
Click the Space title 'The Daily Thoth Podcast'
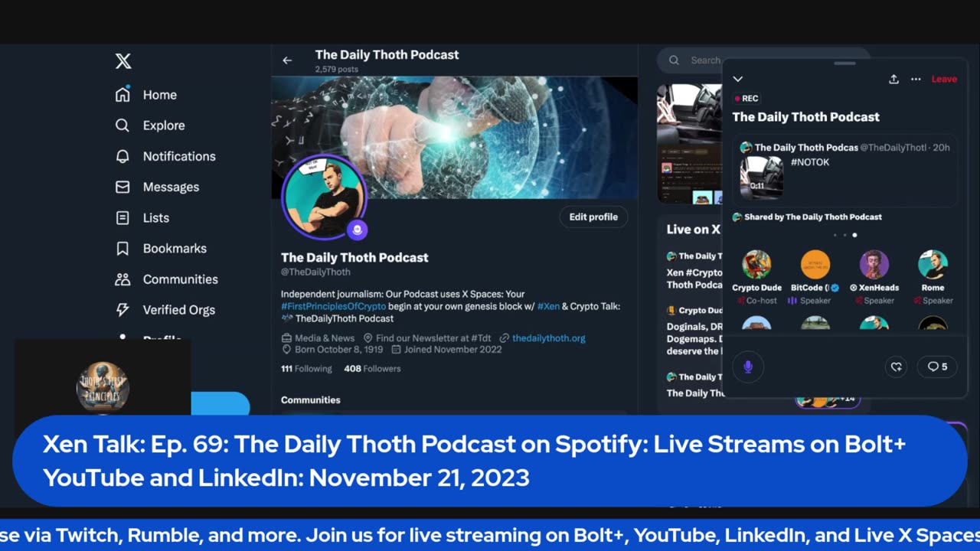806,117
